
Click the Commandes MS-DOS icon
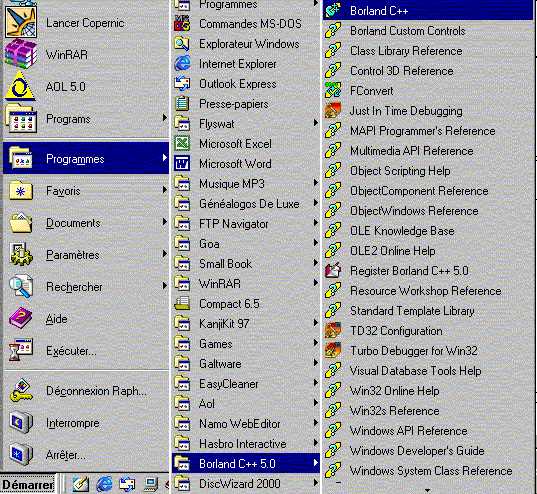[182, 23]
